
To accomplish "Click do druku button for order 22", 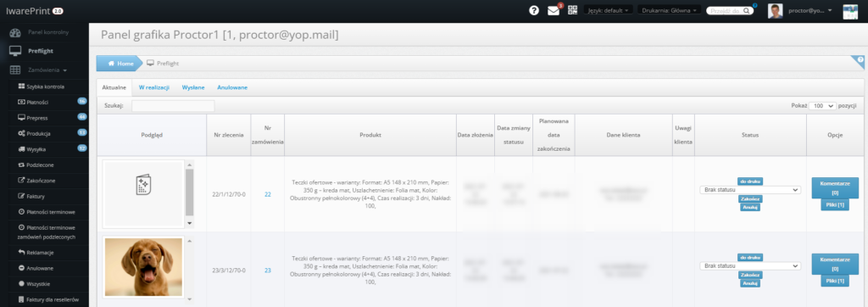I will pyautogui.click(x=750, y=181).
